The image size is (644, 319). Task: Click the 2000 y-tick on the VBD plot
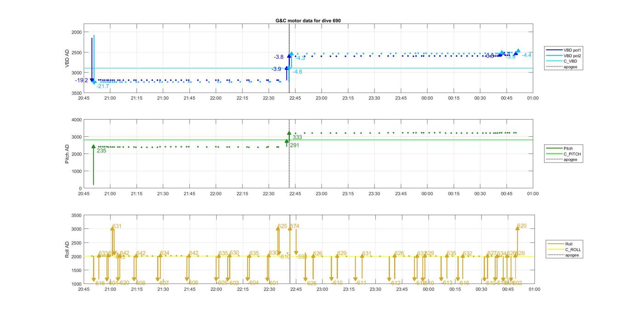76,32
